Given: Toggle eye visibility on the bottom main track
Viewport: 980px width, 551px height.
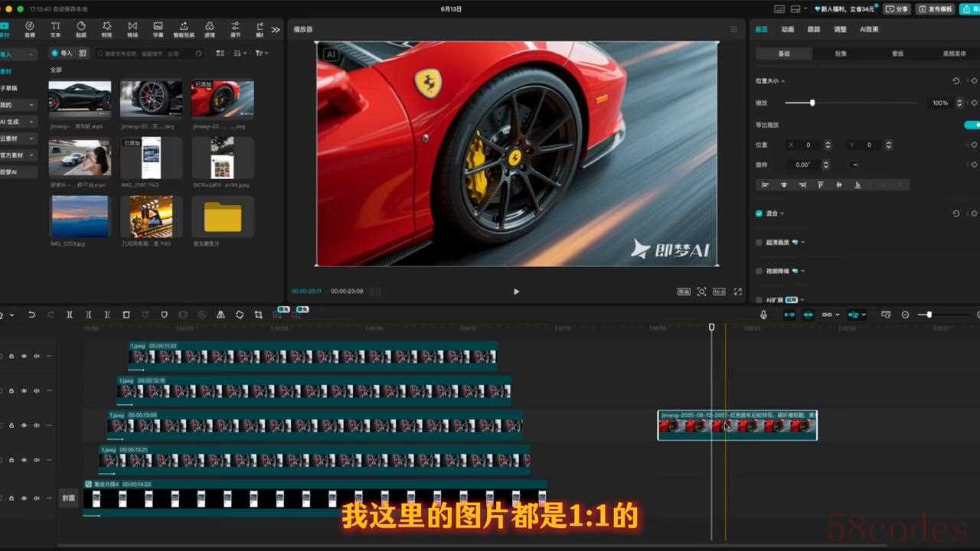Looking at the screenshot, I should point(24,498).
